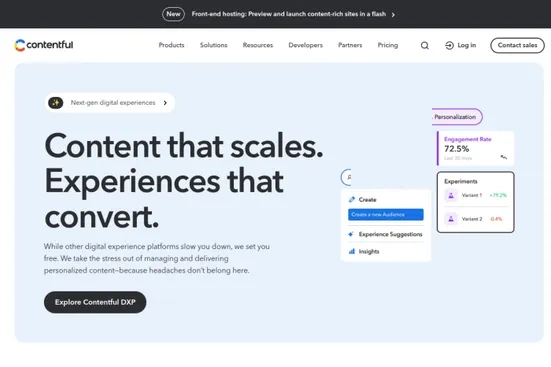Click the pencil icon beside Create

click(351, 199)
